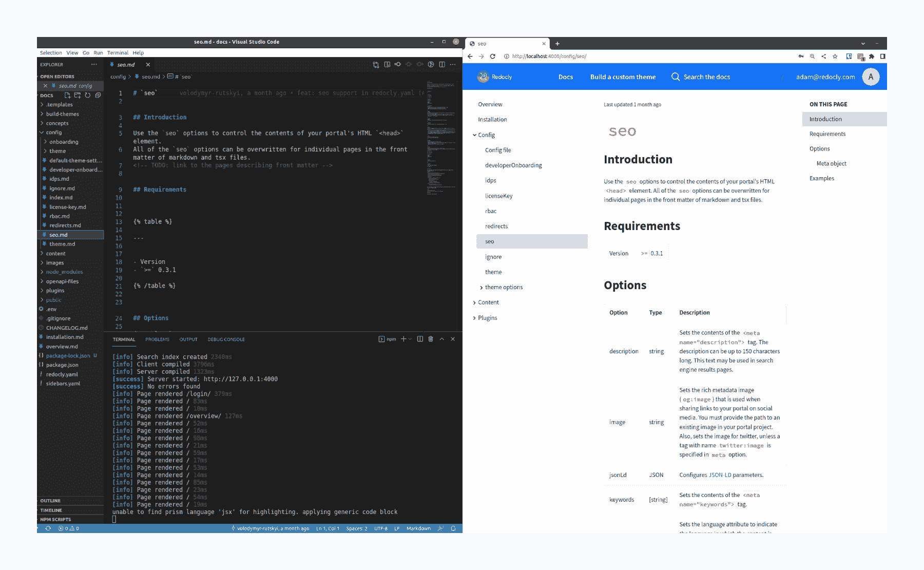Open the notifications bell in status bar
Image resolution: width=924 pixels, height=570 pixels.
(x=453, y=528)
